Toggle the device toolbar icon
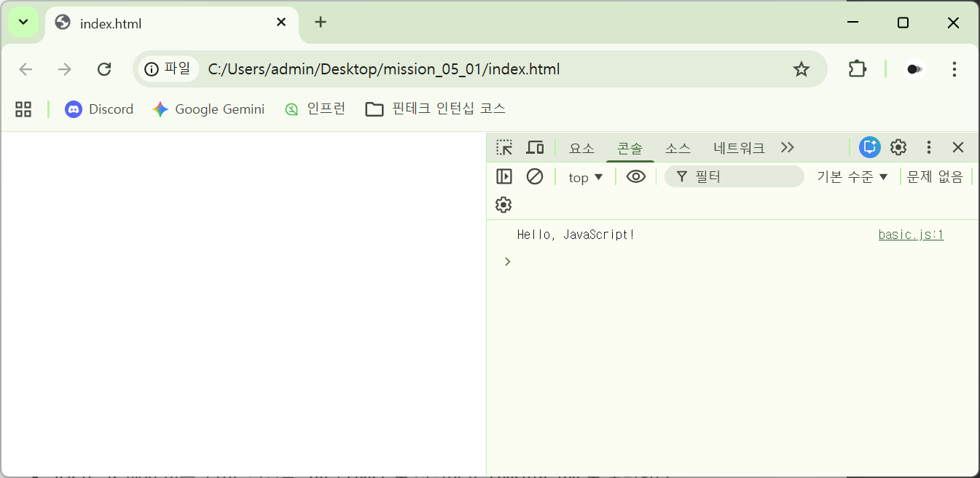The image size is (980, 478). (x=536, y=148)
